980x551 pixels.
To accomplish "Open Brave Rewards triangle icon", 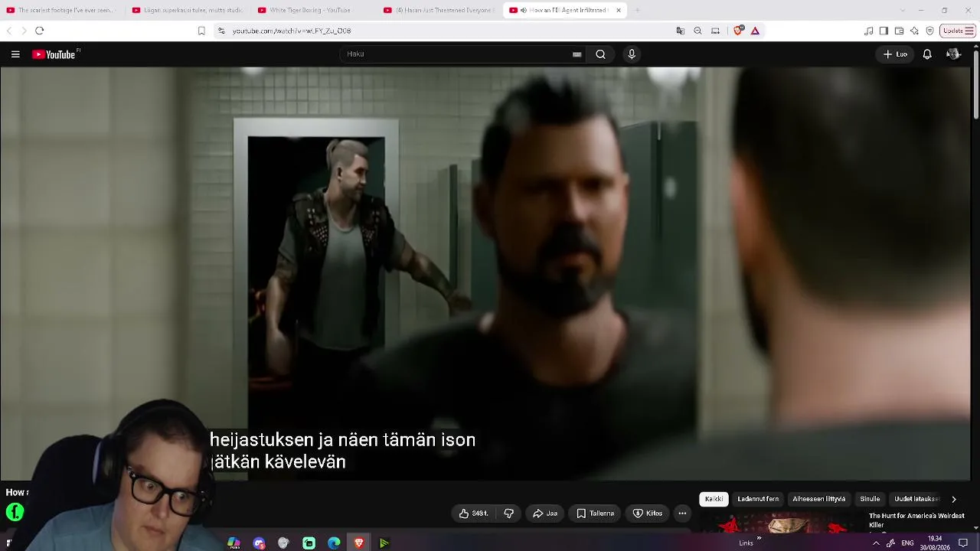I will (755, 31).
